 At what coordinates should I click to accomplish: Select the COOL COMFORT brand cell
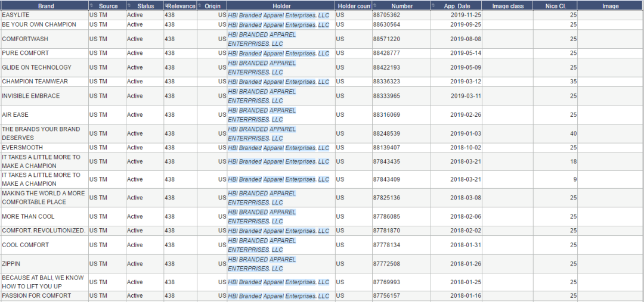[x=44, y=245]
